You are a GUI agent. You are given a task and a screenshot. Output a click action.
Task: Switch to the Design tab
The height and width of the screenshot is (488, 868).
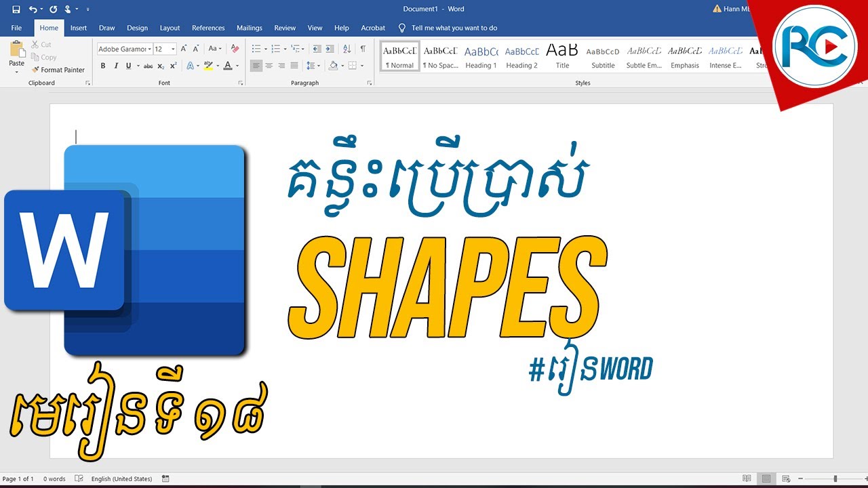pyautogui.click(x=137, y=28)
